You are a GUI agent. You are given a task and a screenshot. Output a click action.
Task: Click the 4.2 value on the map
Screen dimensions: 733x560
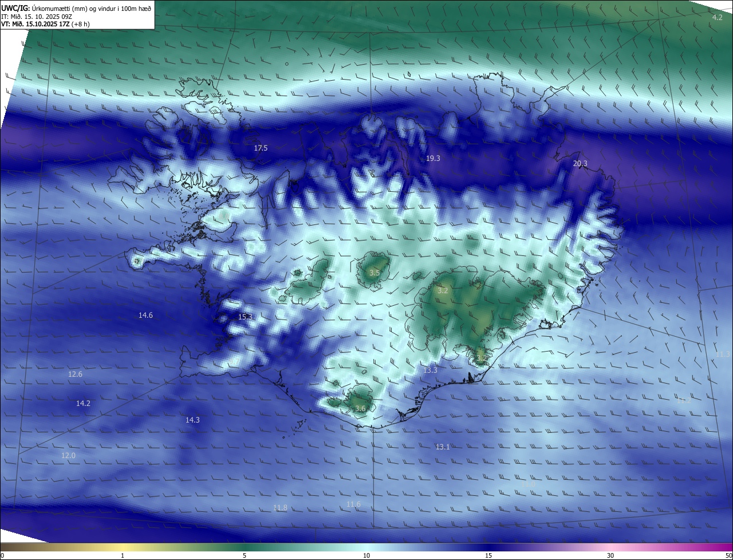pyautogui.click(x=717, y=18)
